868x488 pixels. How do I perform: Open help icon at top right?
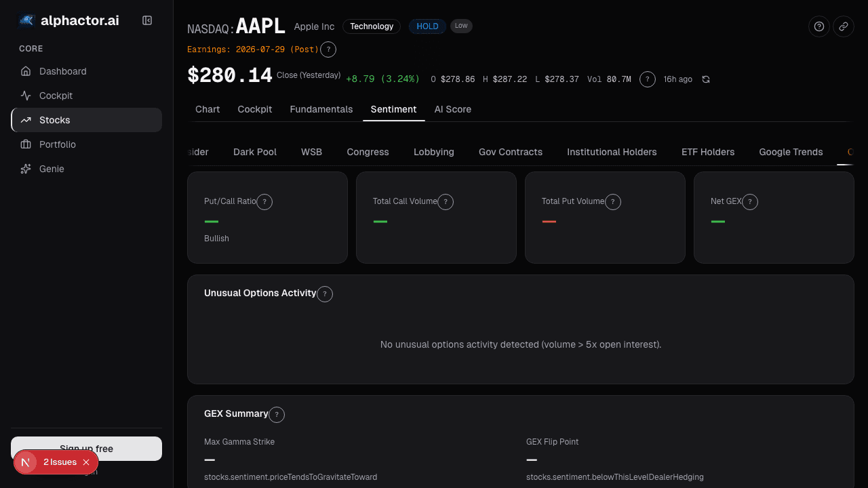tap(819, 26)
